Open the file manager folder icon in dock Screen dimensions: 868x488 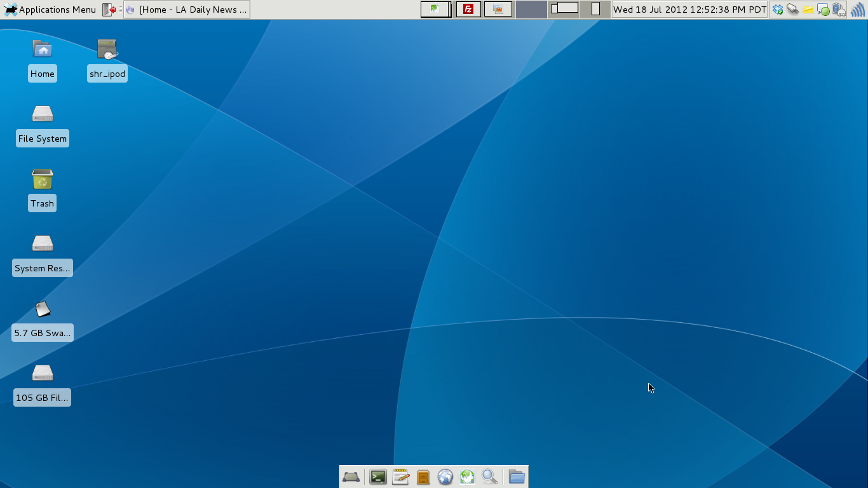(516, 477)
